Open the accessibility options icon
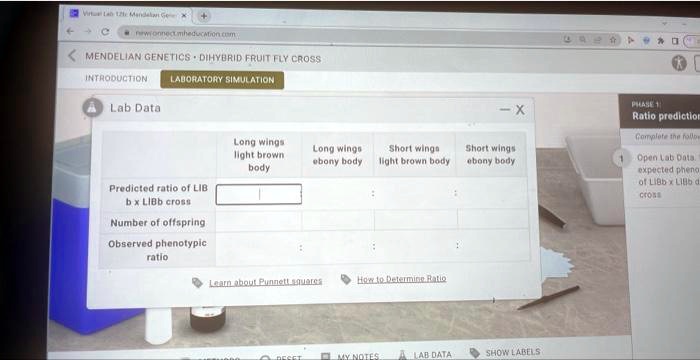This screenshot has width=700, height=360. tap(679, 63)
